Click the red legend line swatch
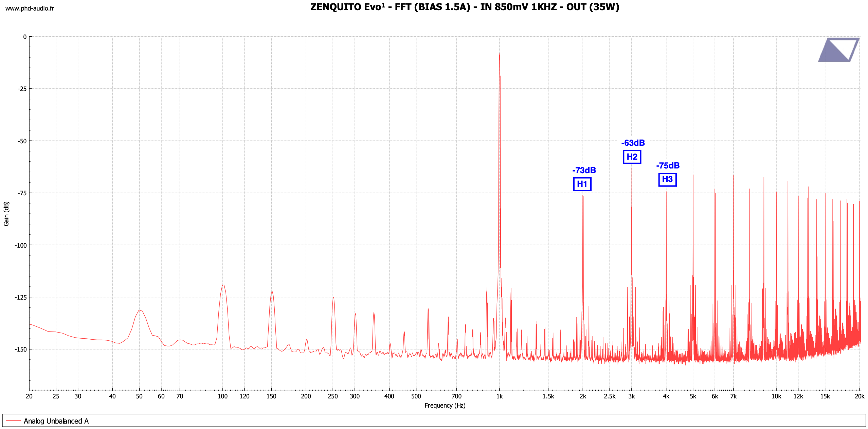 tap(13, 421)
